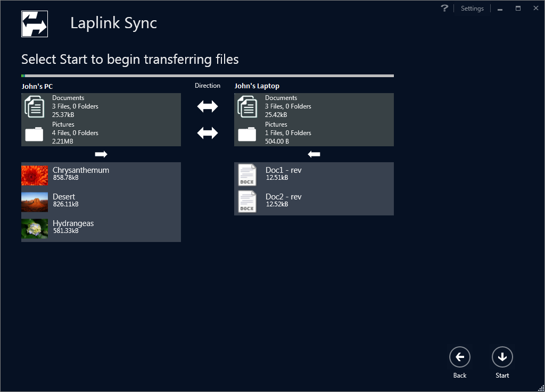Open help via the question mark icon

tap(444, 8)
